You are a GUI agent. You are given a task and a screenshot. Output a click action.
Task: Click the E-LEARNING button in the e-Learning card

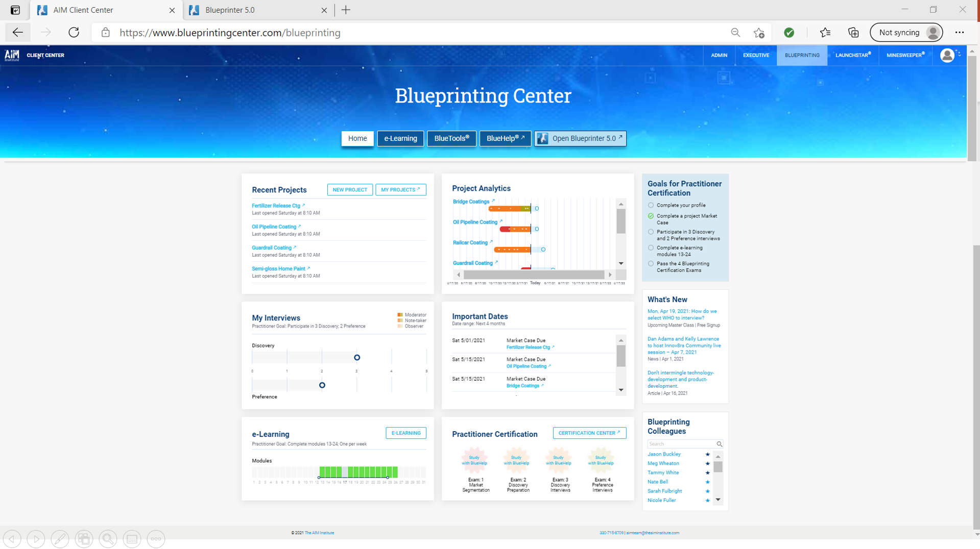coord(406,433)
